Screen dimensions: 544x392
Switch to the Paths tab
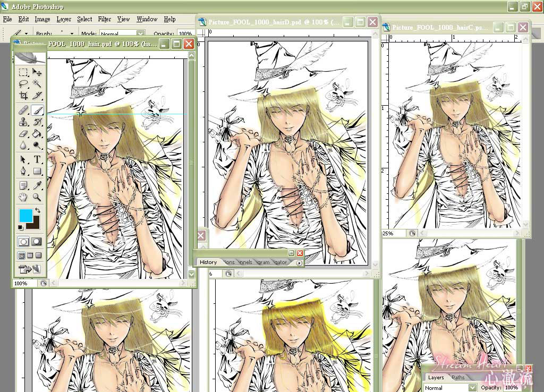point(458,378)
